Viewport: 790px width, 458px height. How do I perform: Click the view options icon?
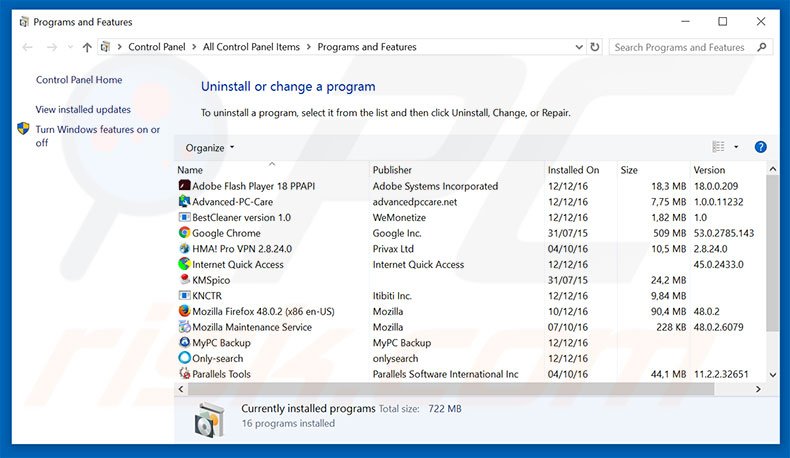[x=718, y=147]
